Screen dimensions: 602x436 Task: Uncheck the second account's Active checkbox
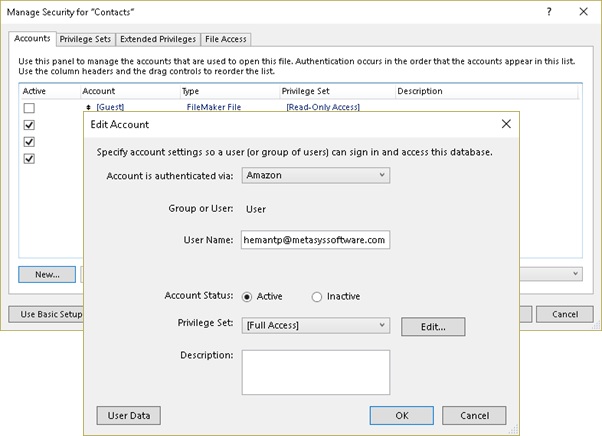[x=29, y=125]
